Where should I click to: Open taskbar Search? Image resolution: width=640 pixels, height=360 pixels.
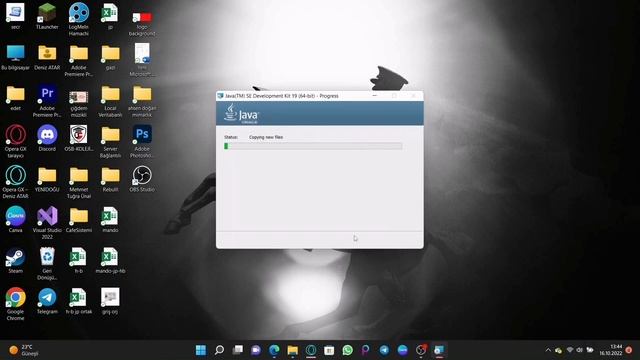(x=219, y=350)
